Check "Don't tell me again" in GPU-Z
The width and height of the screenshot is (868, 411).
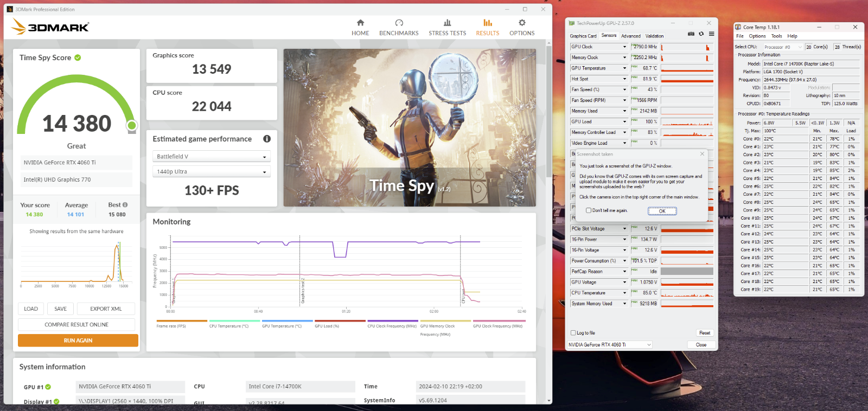pyautogui.click(x=589, y=210)
